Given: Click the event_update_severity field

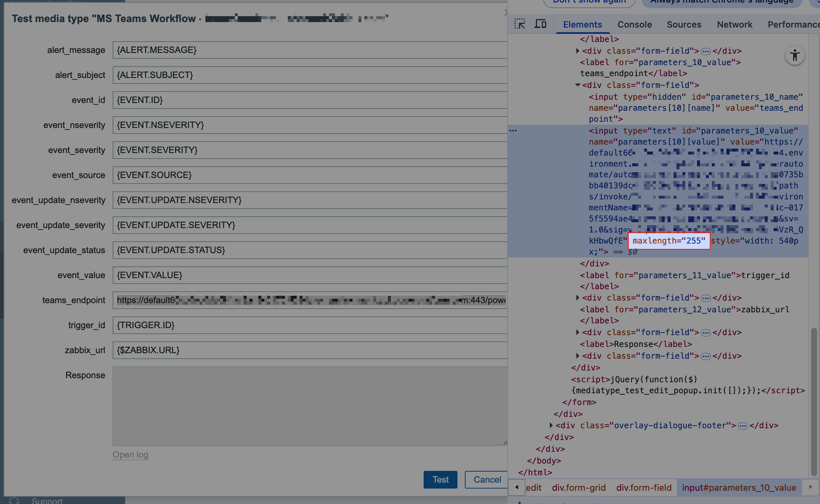Looking at the screenshot, I should click(310, 225).
